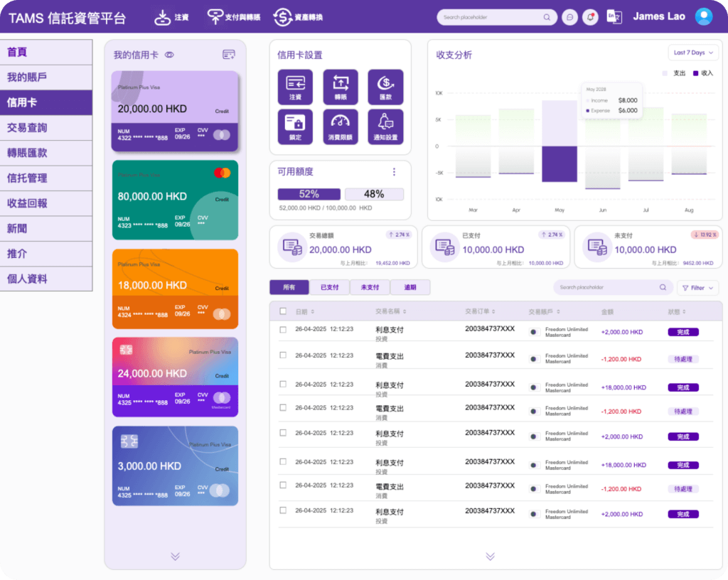The height and width of the screenshot is (580, 728).
Task: Click the 鎖定 card lock icon
Action: 295,127
